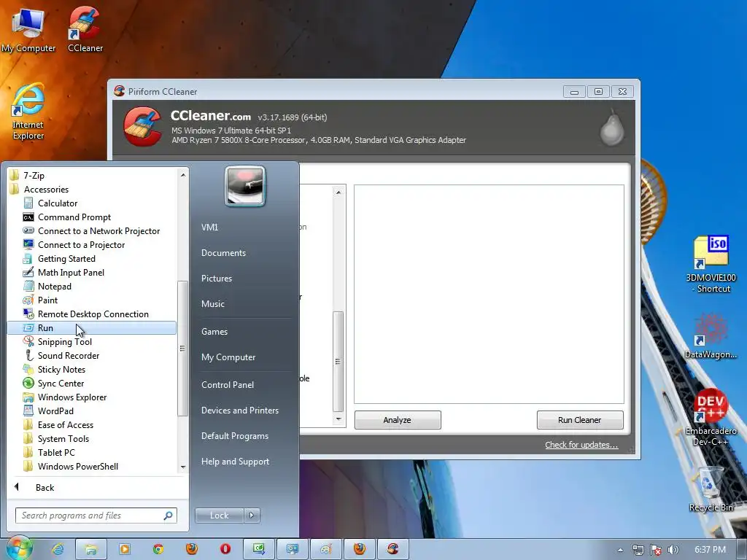This screenshot has width=747, height=560.
Task: Open WordPad from the Start menu
Action: (55, 411)
